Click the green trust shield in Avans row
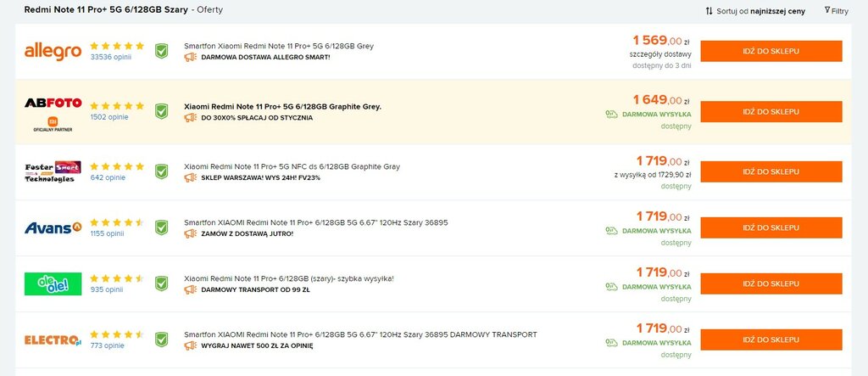The height and width of the screenshot is (376, 868). pyautogui.click(x=161, y=227)
